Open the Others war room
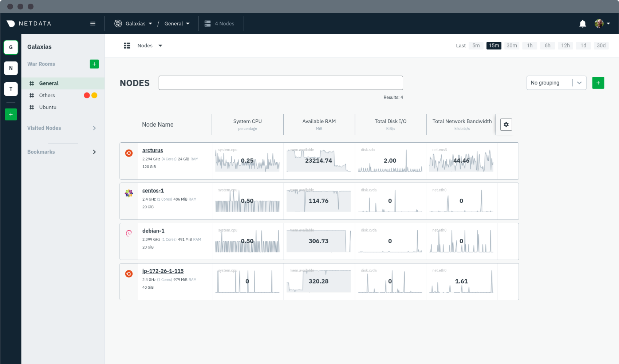Viewport: 619px width, 364px height. pyautogui.click(x=47, y=95)
